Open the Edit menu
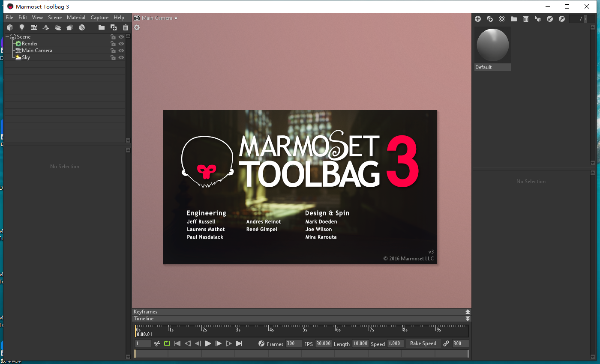The image size is (600, 364). [x=23, y=18]
